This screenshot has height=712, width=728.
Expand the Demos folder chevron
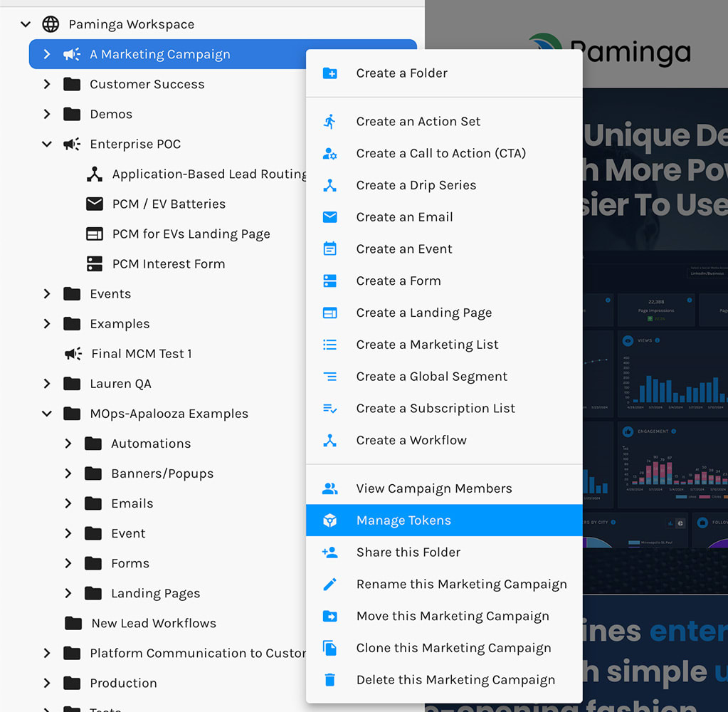point(46,114)
